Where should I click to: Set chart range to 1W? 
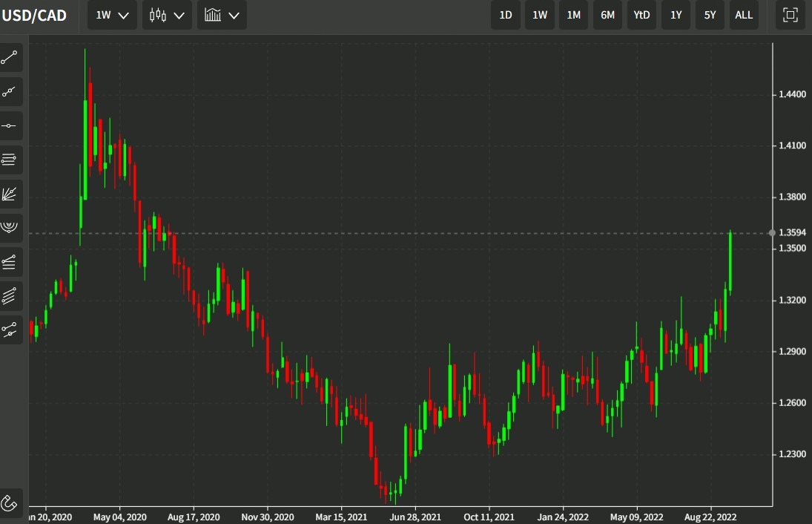pyautogui.click(x=540, y=15)
